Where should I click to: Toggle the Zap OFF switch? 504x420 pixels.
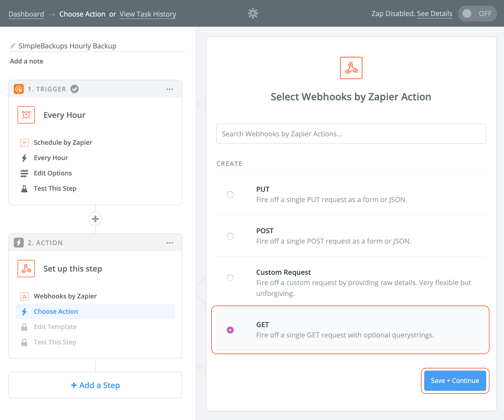click(x=477, y=14)
